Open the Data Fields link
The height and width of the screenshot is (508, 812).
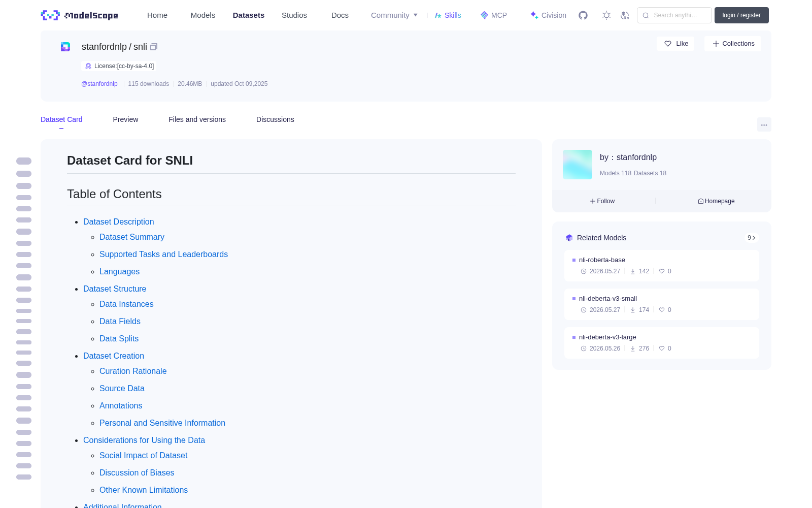[120, 321]
